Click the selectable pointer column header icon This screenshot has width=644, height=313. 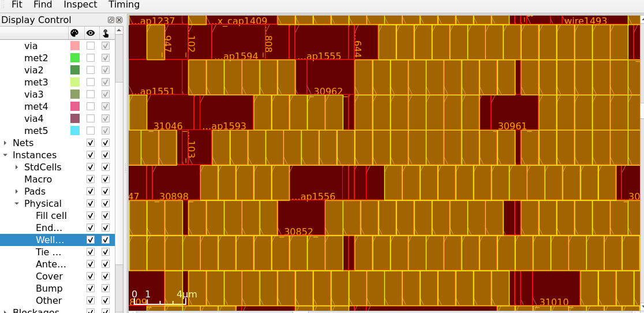106,33
